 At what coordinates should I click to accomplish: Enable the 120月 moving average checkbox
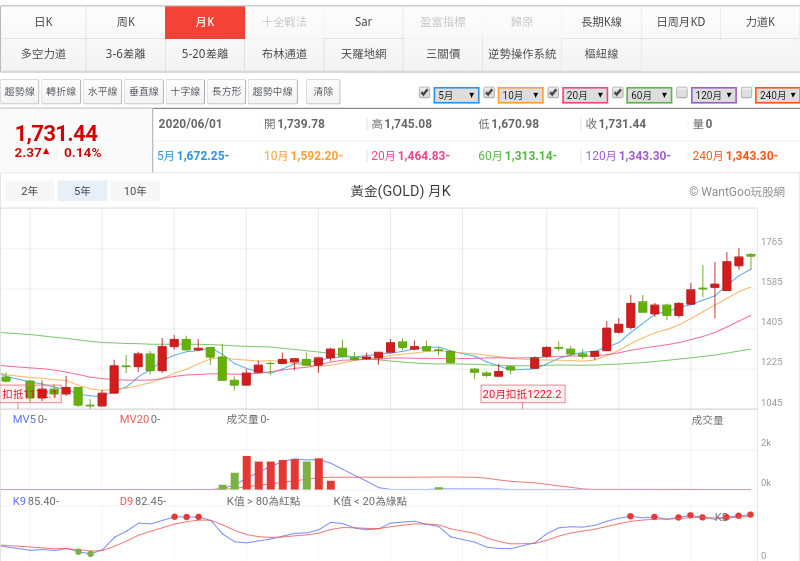coord(681,92)
